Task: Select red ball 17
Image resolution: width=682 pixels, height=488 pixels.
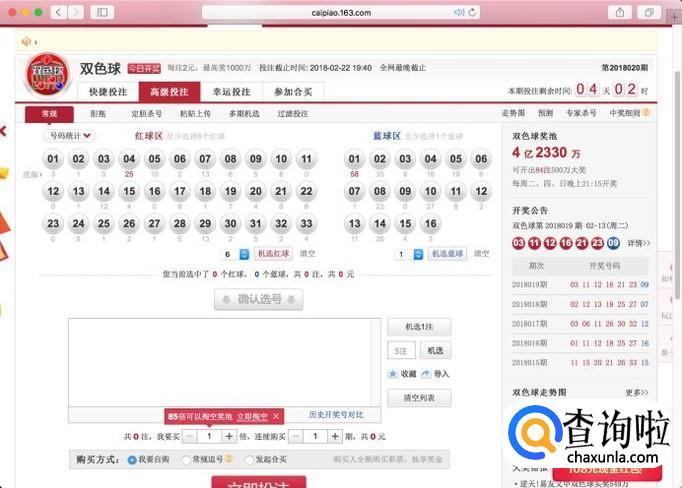Action: click(x=180, y=191)
